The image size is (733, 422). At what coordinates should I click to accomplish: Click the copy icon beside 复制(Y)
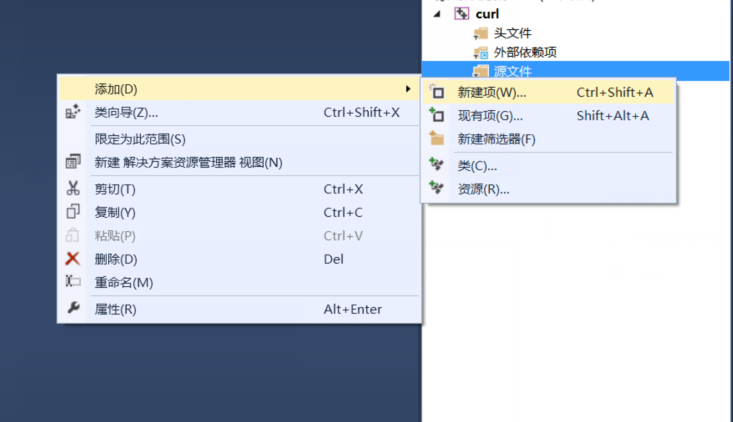(x=72, y=212)
